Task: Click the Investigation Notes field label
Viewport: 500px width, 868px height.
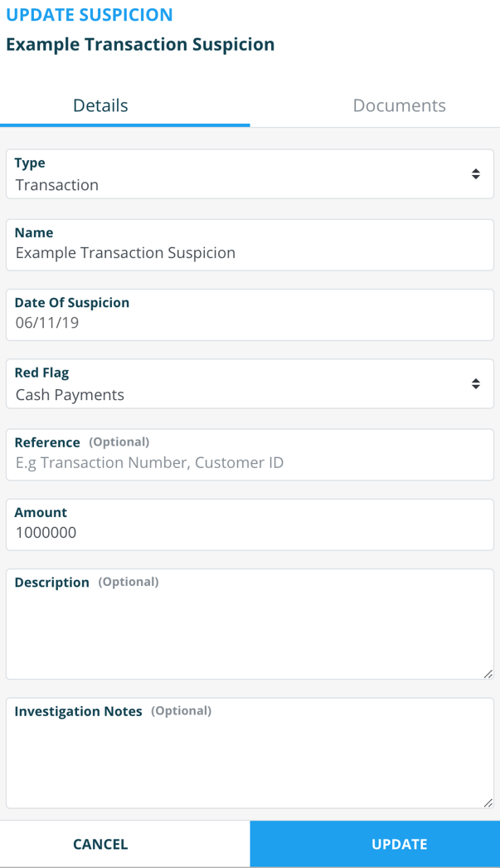Action: (79, 711)
